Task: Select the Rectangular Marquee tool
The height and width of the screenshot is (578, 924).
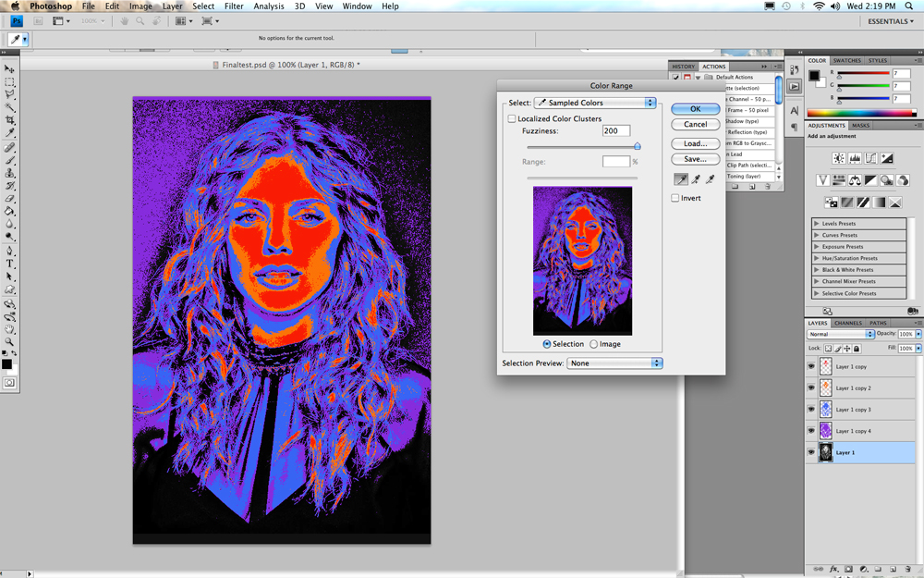Action: pos(9,82)
